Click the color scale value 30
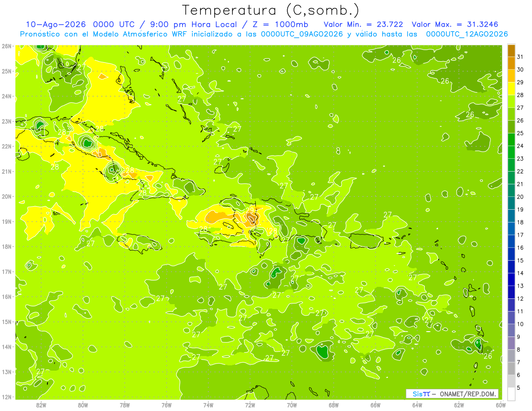Screen dimensions: 532x411 pos(520,70)
